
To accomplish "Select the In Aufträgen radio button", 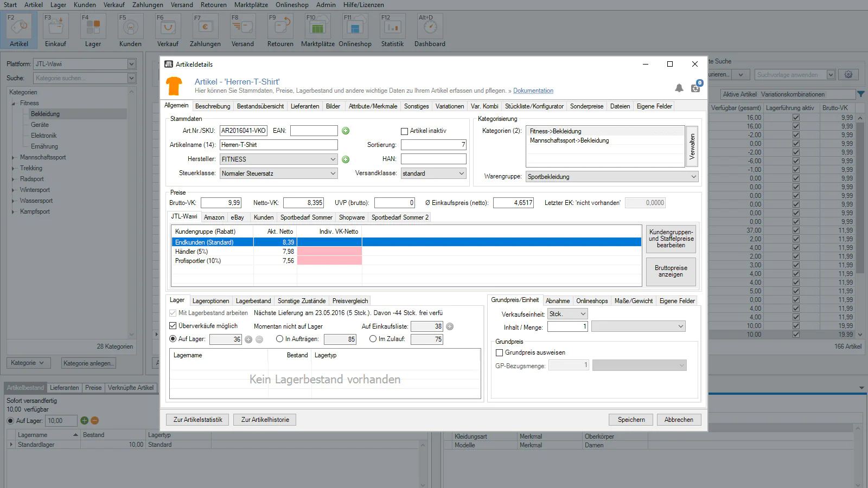I will [x=279, y=339].
